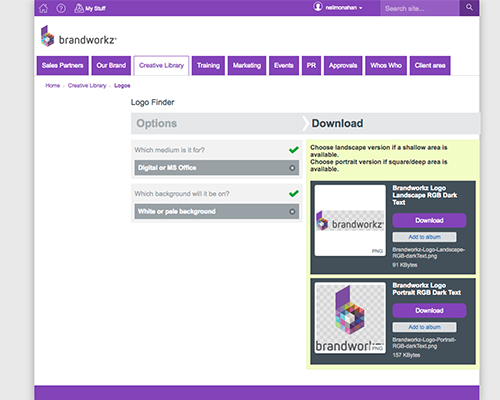This screenshot has height=400, width=500.
Task: Click the Portrait logo PNG filename
Action: [424, 343]
